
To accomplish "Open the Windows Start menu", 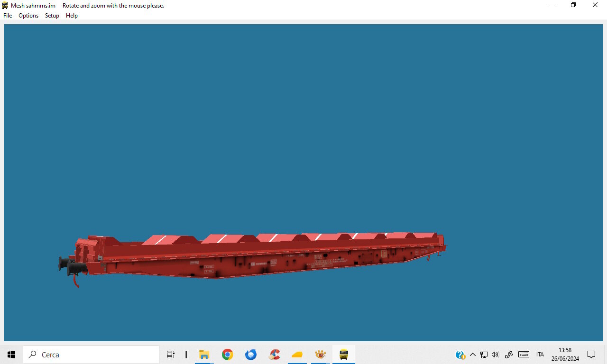I will tap(11, 355).
